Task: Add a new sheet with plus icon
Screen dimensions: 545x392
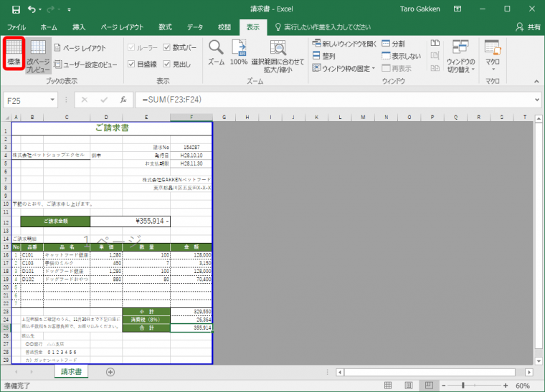Action: pyautogui.click(x=110, y=372)
